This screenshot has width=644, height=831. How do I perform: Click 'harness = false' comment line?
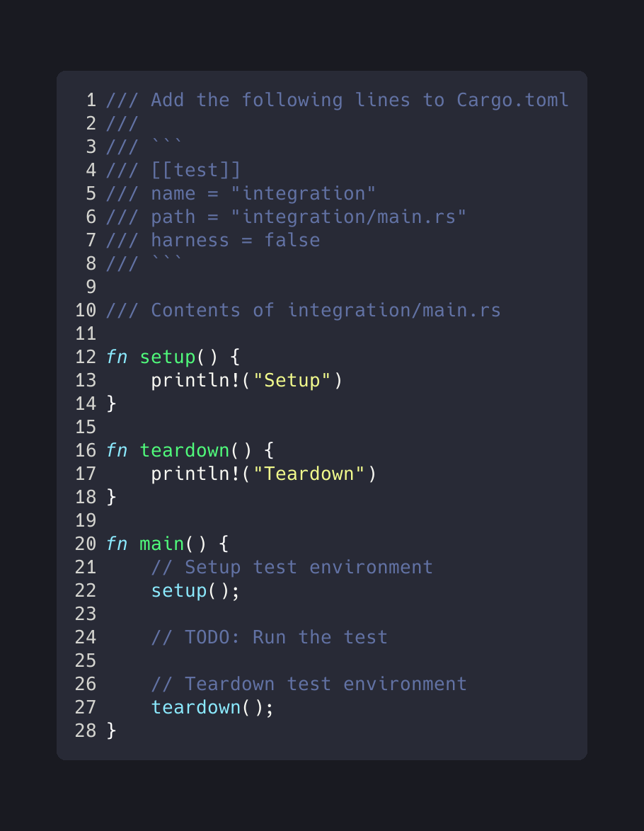[213, 240]
